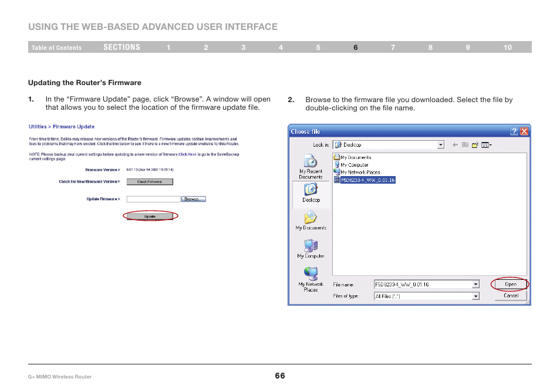Viewport: 560px width, 392px height.
Task: Go to section 9 in the navigation bar
Action: (x=468, y=48)
